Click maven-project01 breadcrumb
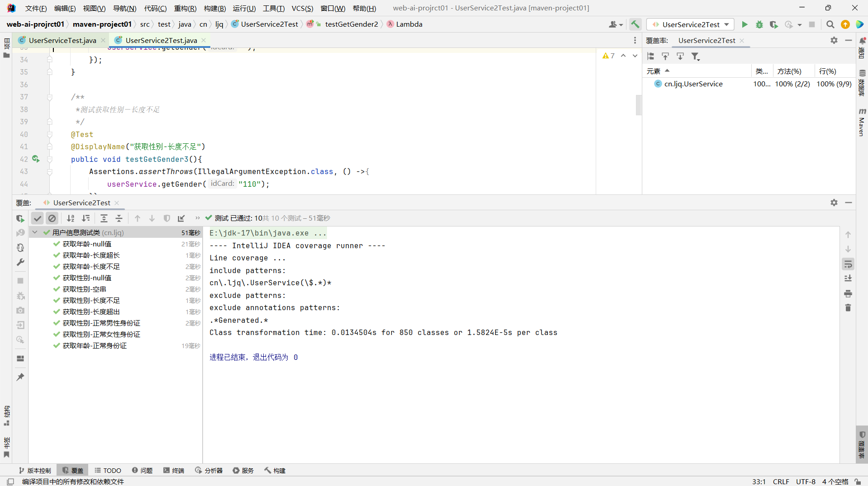This screenshot has width=868, height=486. (x=102, y=24)
